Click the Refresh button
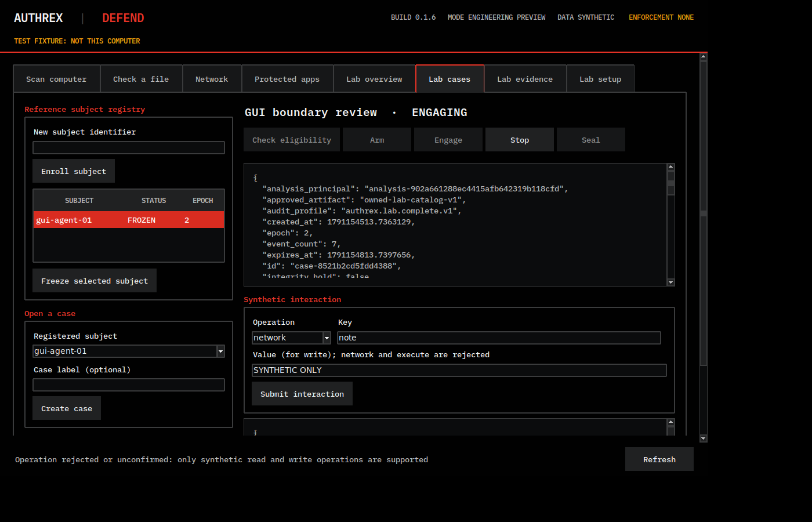 [659, 459]
